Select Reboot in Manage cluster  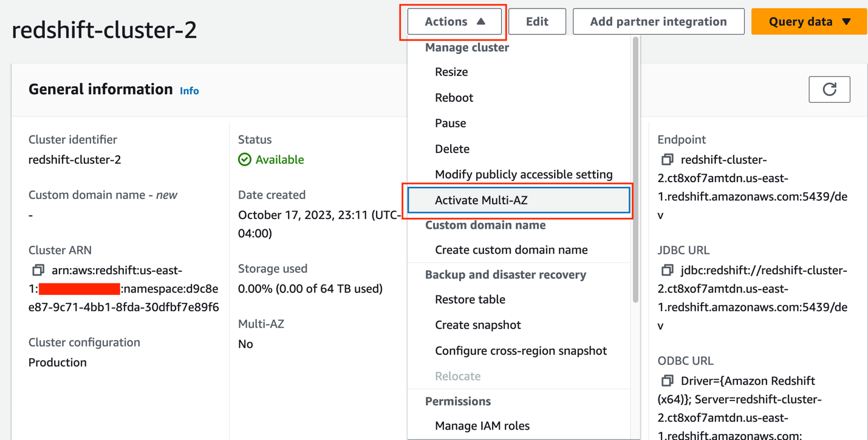[519, 98]
